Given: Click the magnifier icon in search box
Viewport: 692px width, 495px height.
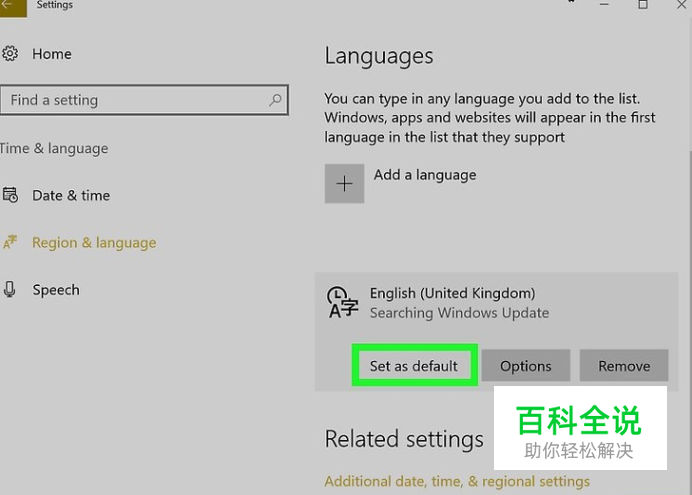Looking at the screenshot, I should (275, 100).
